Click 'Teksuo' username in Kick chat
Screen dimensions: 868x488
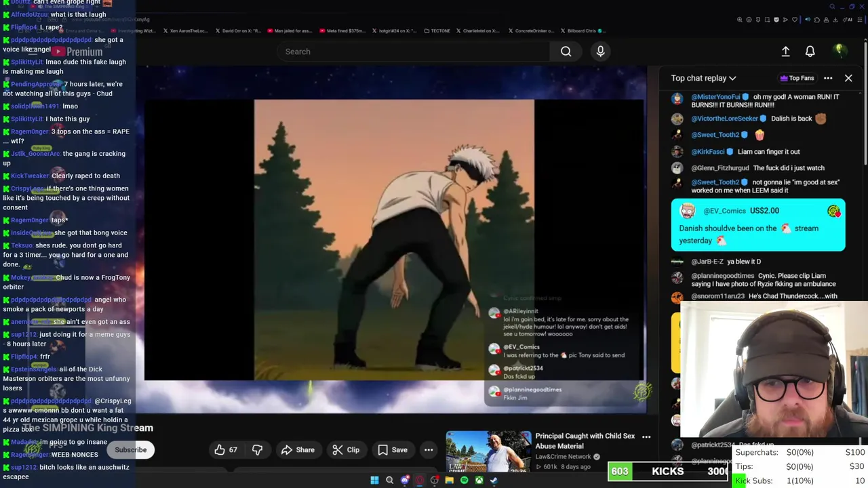22,245
